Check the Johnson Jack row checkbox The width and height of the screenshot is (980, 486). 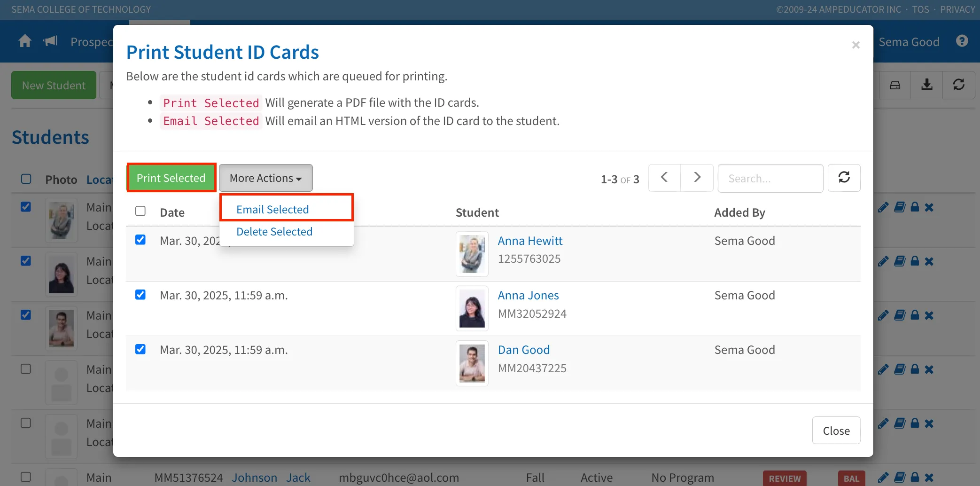[x=26, y=477]
